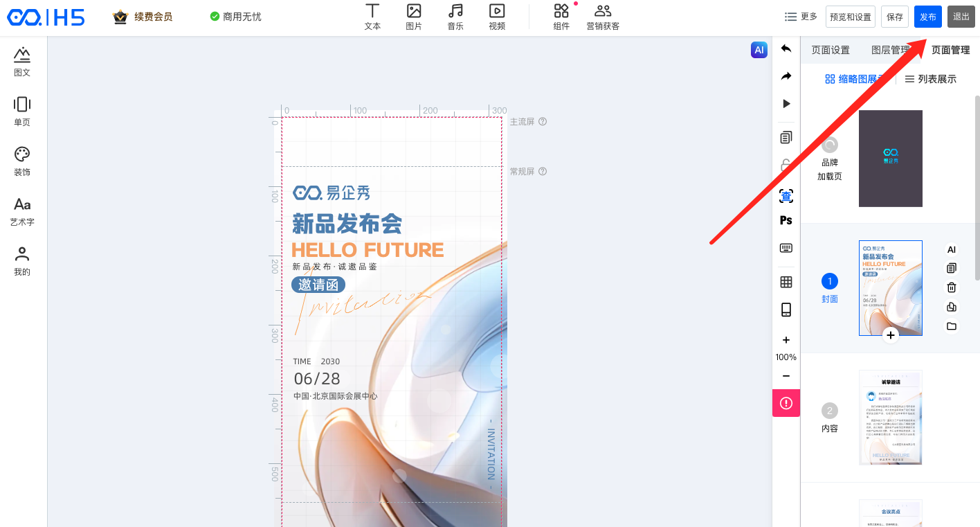980x527 pixels.
Task: Click the pink warning alert icon
Action: click(786, 403)
